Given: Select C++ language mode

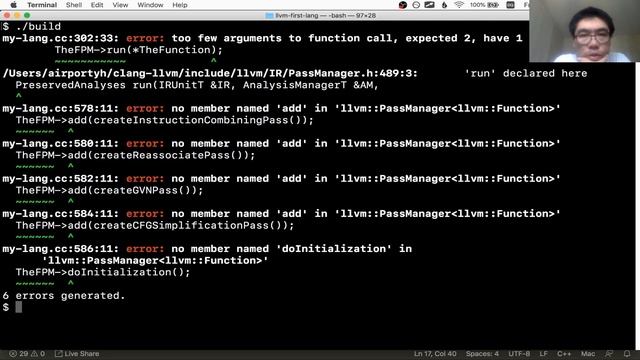Looking at the screenshot, I should tap(564, 354).
